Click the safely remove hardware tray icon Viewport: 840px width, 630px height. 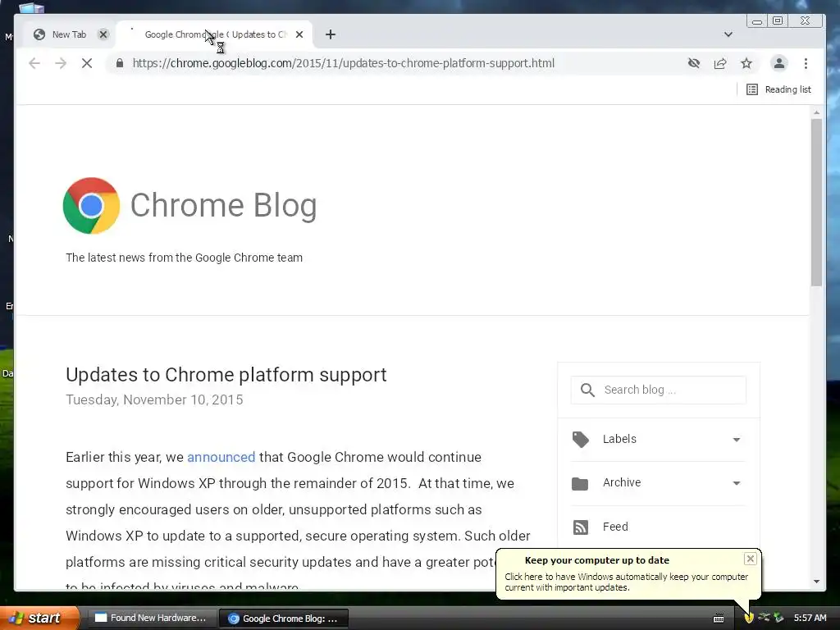pyautogui.click(x=778, y=618)
